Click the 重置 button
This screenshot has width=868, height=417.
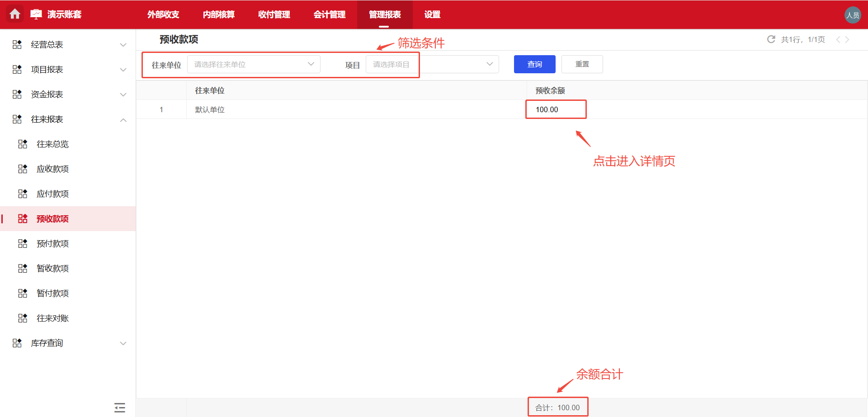pos(582,64)
